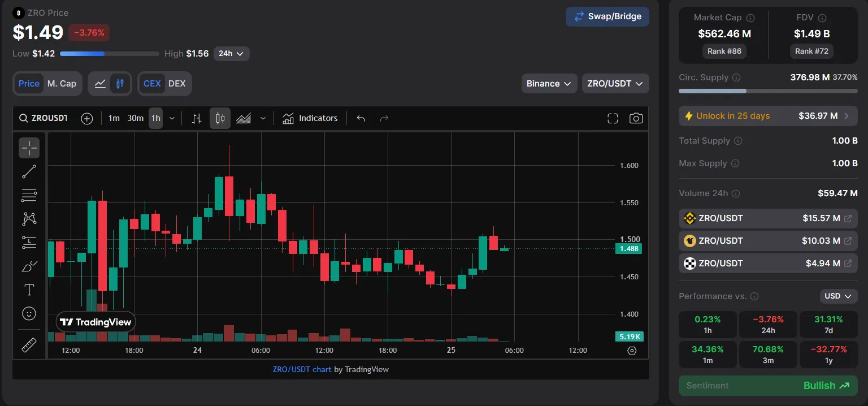868x406 pixels.
Task: Select the crosshair cursor tool
Action: tap(29, 148)
